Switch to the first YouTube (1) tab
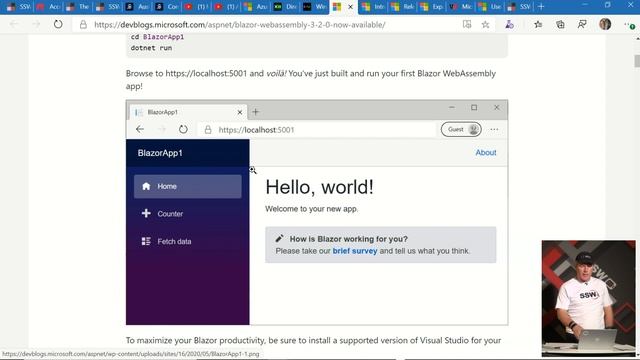Screen dimensions: 640x360 tap(196, 7)
